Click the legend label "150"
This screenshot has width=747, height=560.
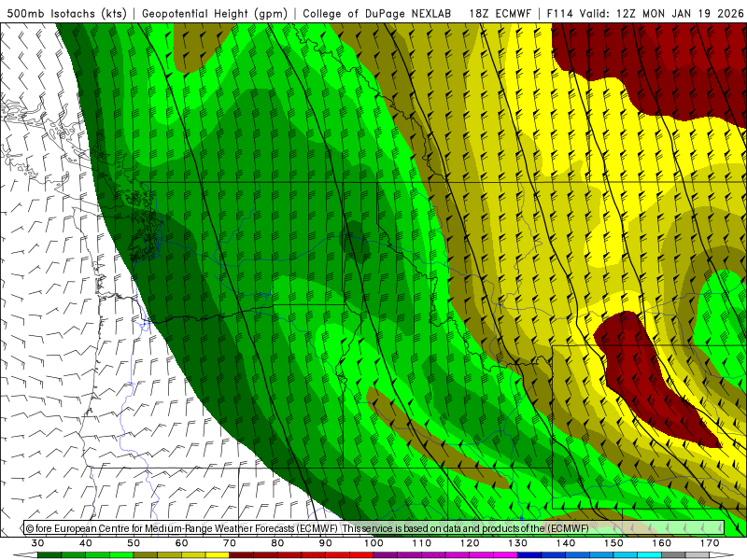click(x=614, y=543)
